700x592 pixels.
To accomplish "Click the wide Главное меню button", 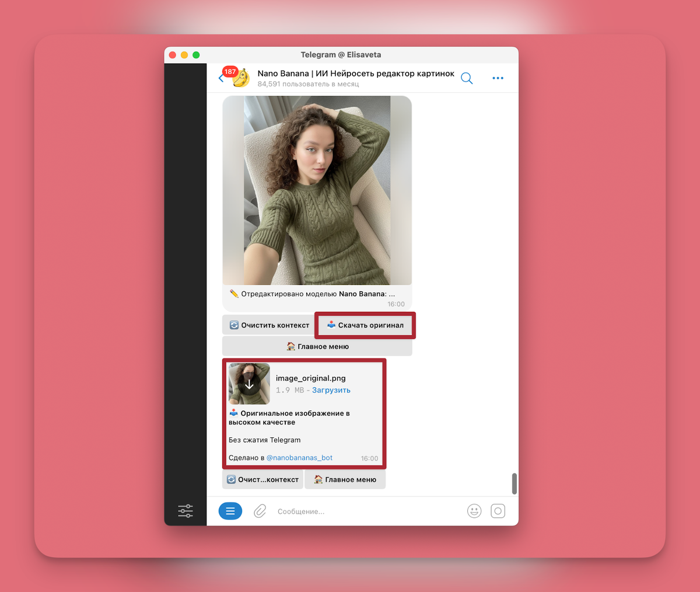I will pos(317,346).
